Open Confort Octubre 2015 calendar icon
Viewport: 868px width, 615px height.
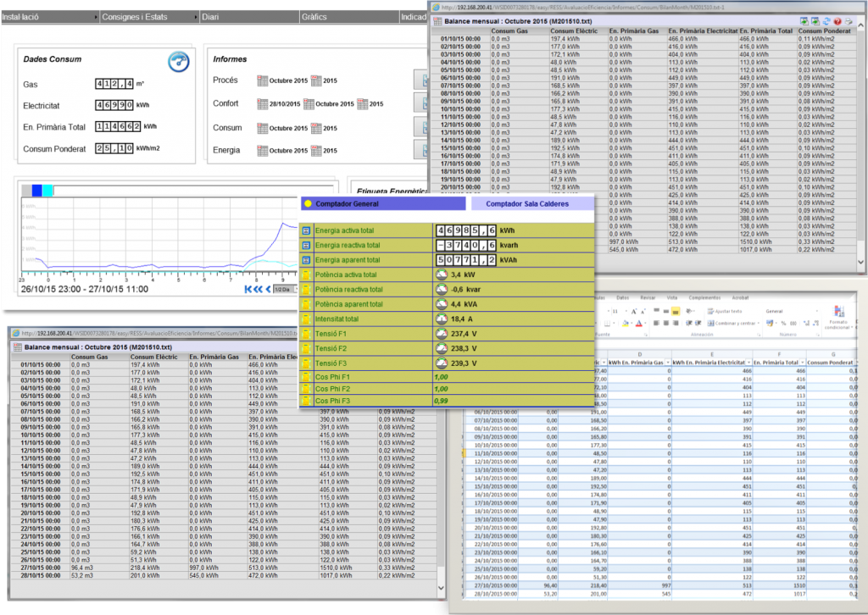(309, 104)
